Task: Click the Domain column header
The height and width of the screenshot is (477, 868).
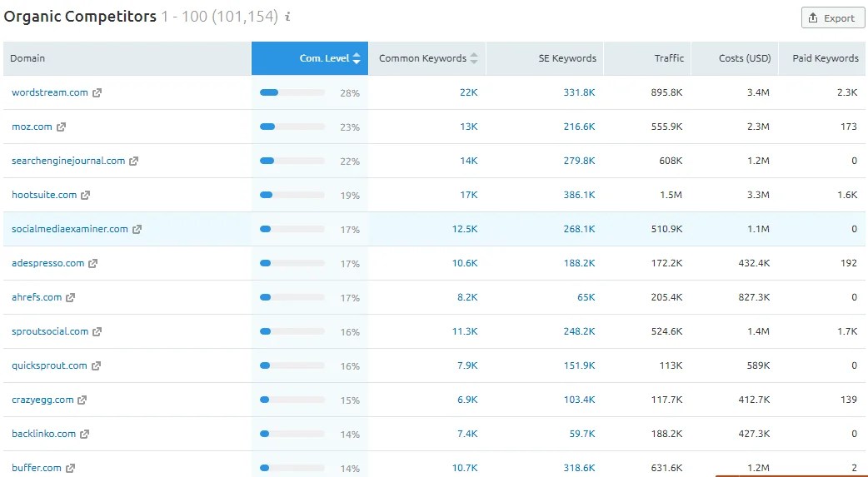Action: (127, 58)
